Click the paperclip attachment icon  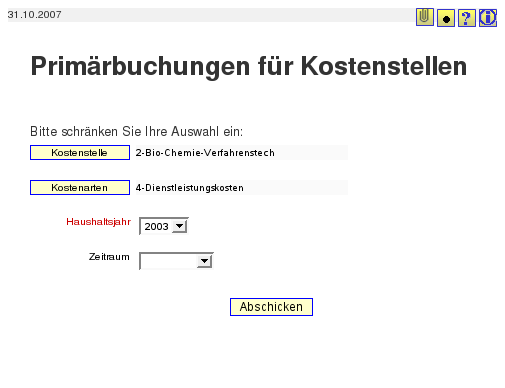point(425,17)
